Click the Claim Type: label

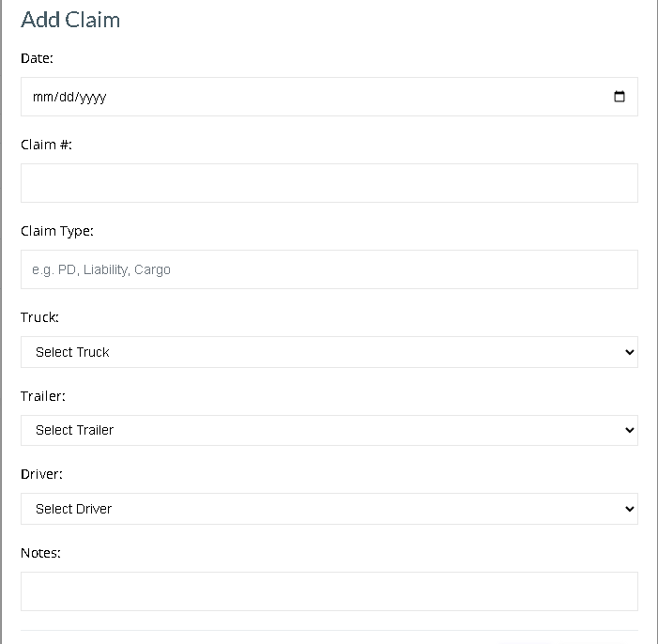(57, 231)
